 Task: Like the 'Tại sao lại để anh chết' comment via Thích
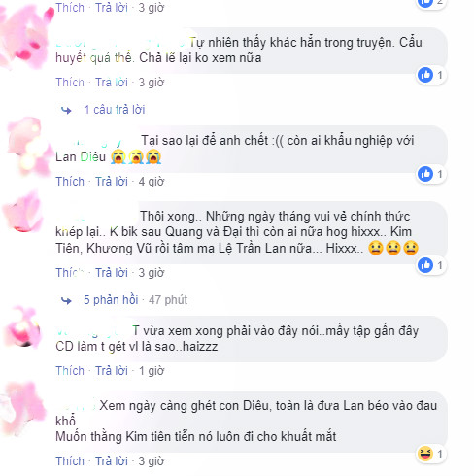70,182
